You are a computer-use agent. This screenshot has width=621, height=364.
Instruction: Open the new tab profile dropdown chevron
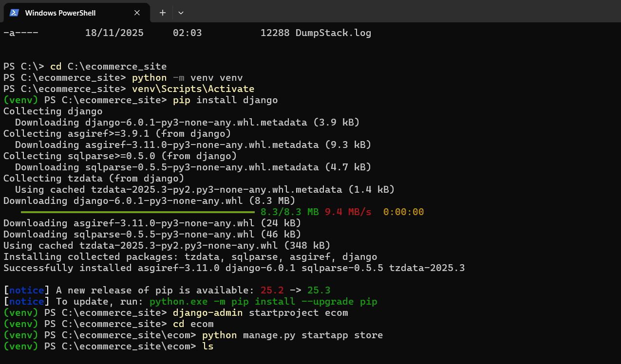click(181, 13)
